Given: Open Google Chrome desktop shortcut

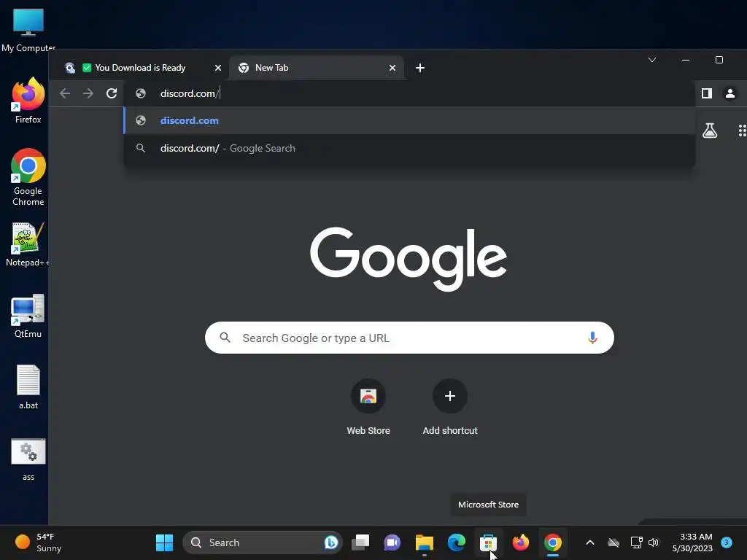Looking at the screenshot, I should pyautogui.click(x=28, y=177).
